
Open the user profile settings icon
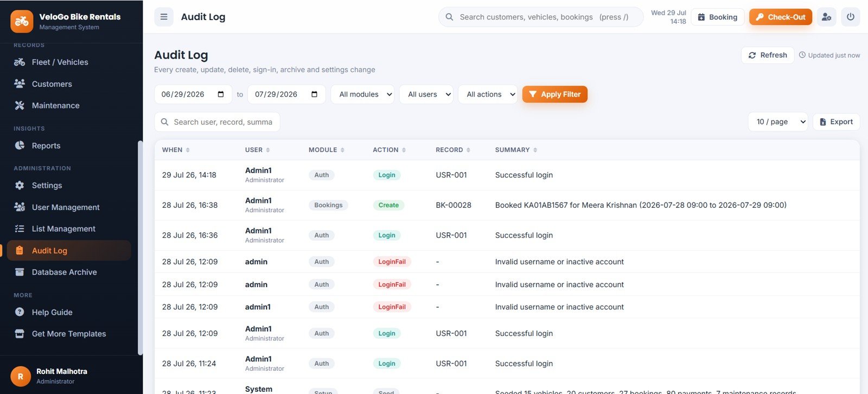pos(826,17)
